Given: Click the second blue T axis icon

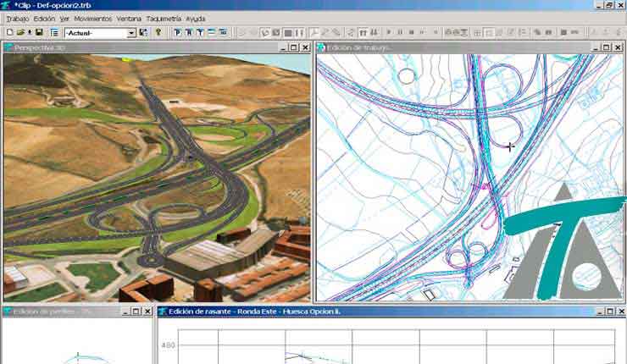Looking at the screenshot, I should click(x=189, y=32).
